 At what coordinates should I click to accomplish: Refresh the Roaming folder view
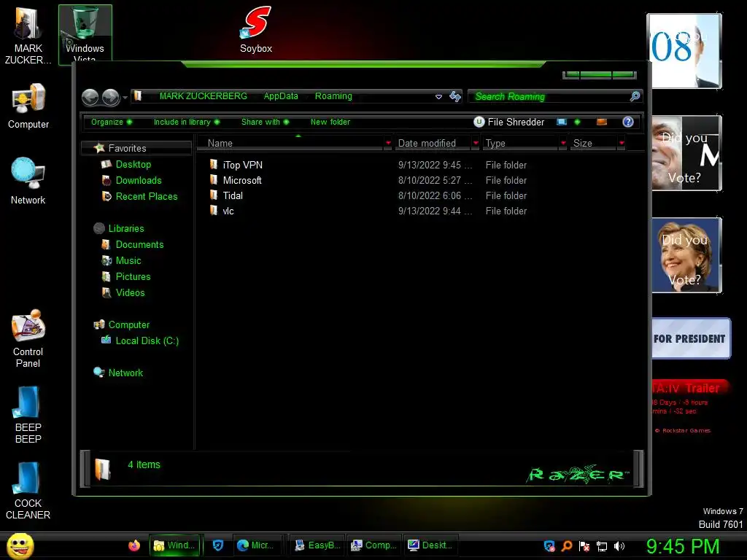tap(455, 97)
